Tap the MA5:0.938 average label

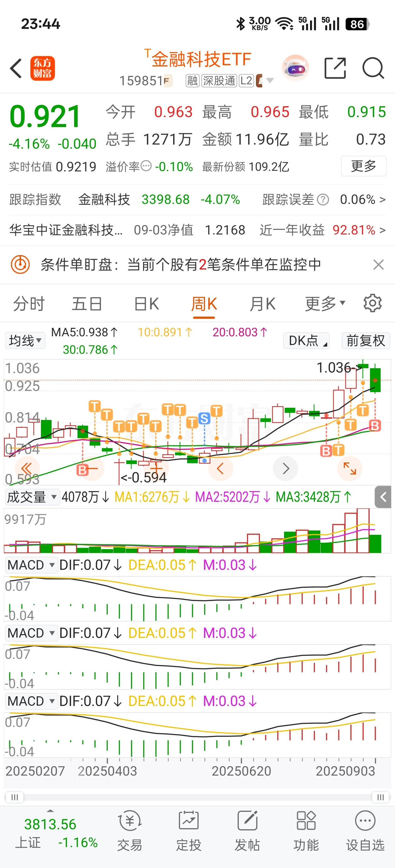[x=84, y=332]
